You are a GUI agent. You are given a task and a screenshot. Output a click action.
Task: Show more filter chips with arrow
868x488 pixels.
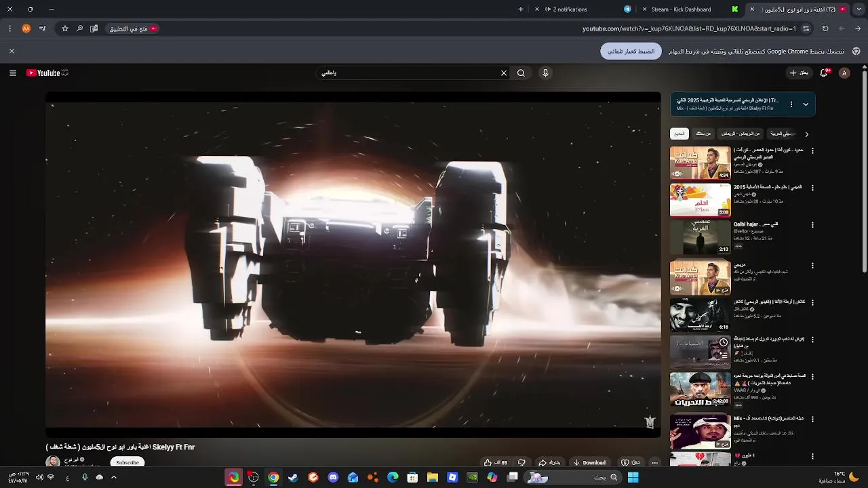click(x=806, y=134)
